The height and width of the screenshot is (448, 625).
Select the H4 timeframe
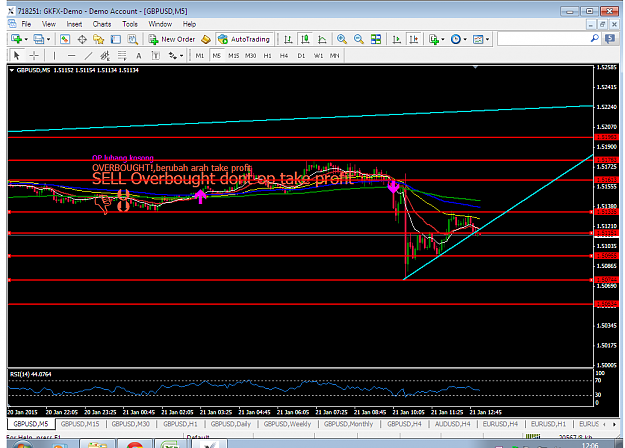tap(284, 56)
